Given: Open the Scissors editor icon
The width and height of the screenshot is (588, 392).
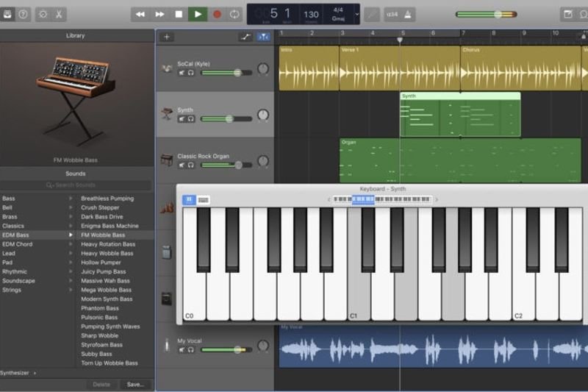Looking at the screenshot, I should [59, 14].
